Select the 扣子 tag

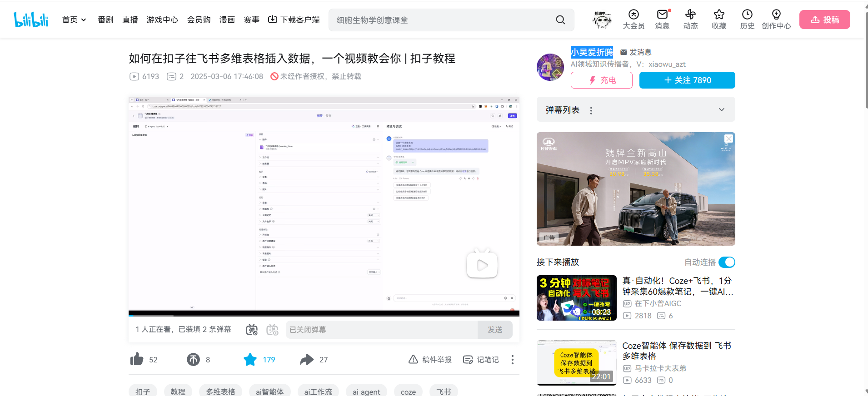coord(143,391)
